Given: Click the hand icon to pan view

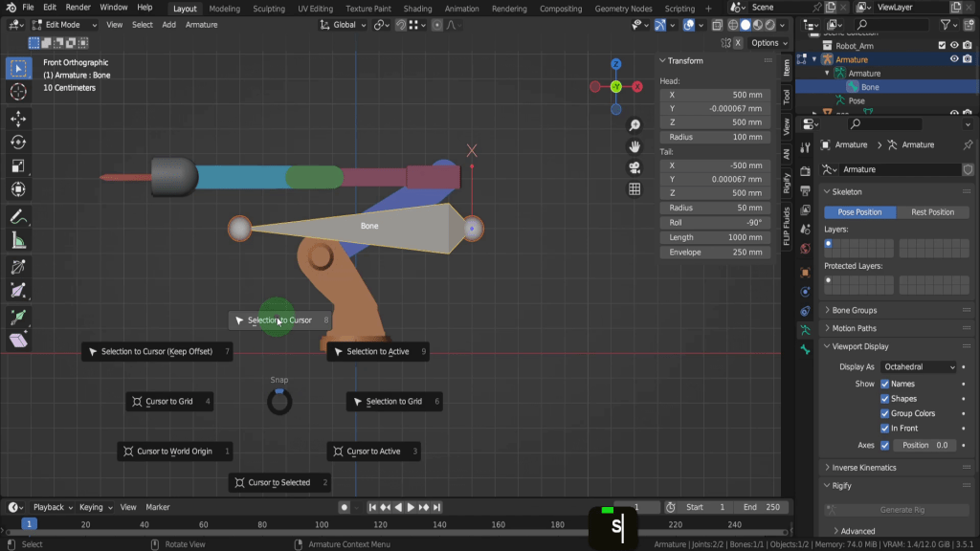Looking at the screenshot, I should [x=635, y=146].
